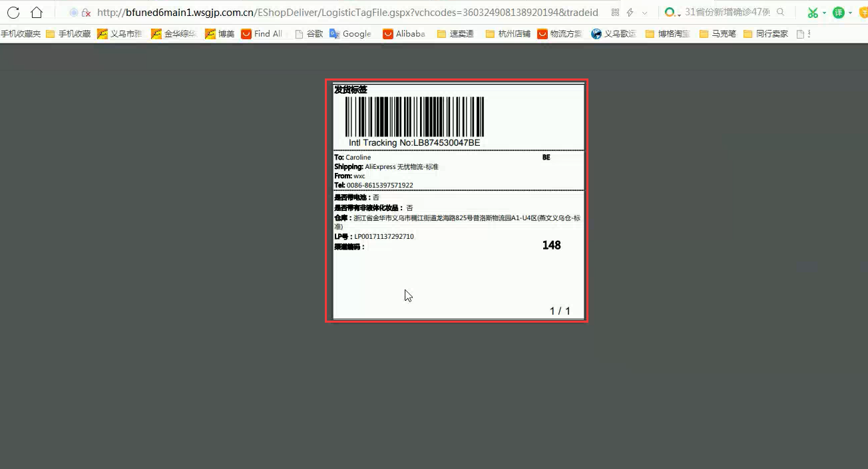Open the 速卖通 bookmark folder
868x469 pixels.
pos(455,34)
